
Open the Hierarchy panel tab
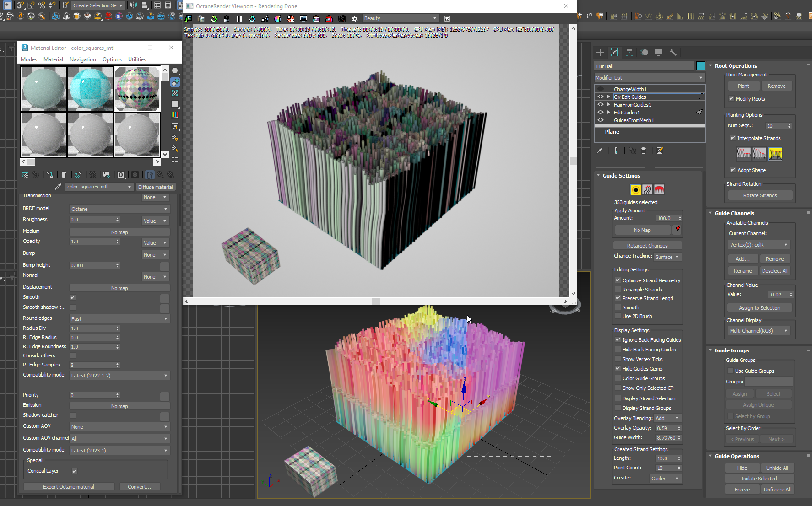click(x=629, y=53)
